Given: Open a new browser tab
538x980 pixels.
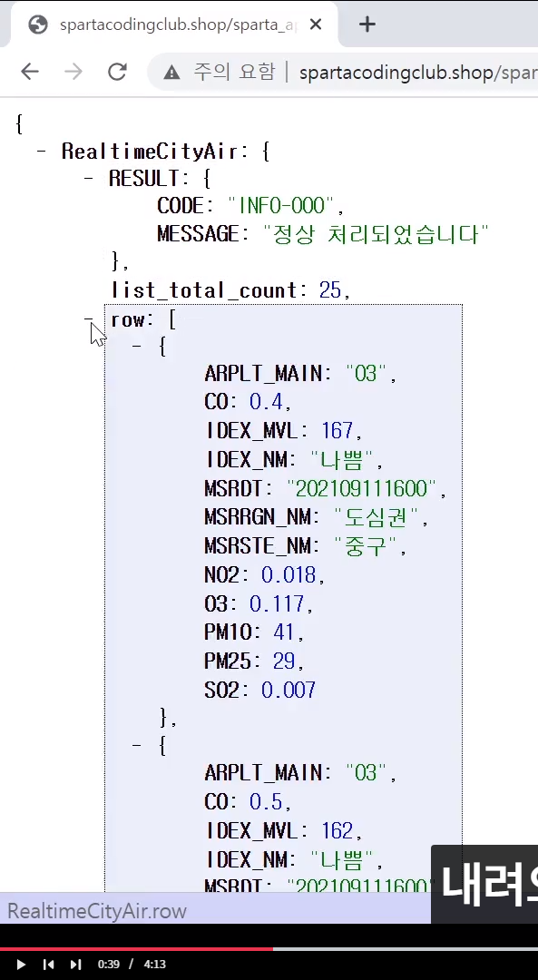Looking at the screenshot, I should click(367, 24).
